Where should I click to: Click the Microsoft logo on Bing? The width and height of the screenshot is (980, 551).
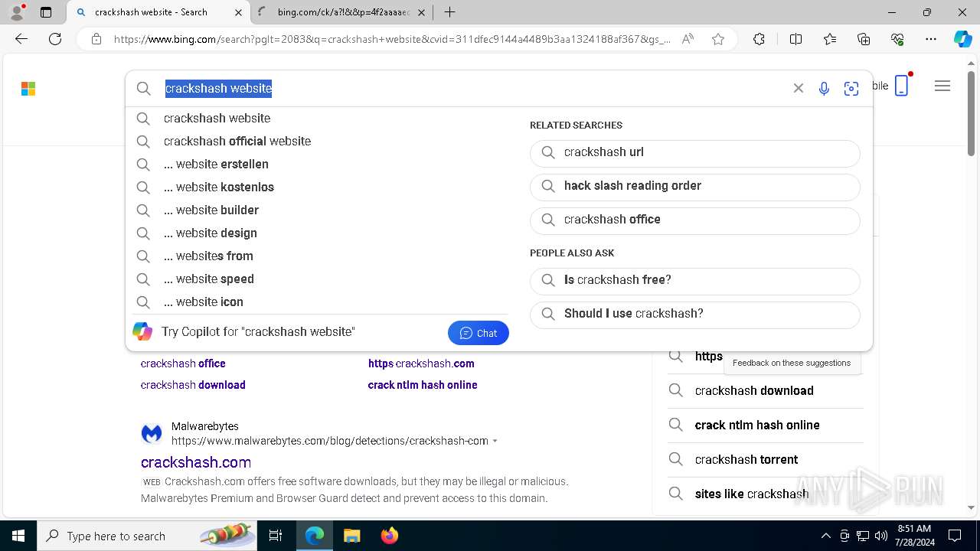click(x=28, y=89)
